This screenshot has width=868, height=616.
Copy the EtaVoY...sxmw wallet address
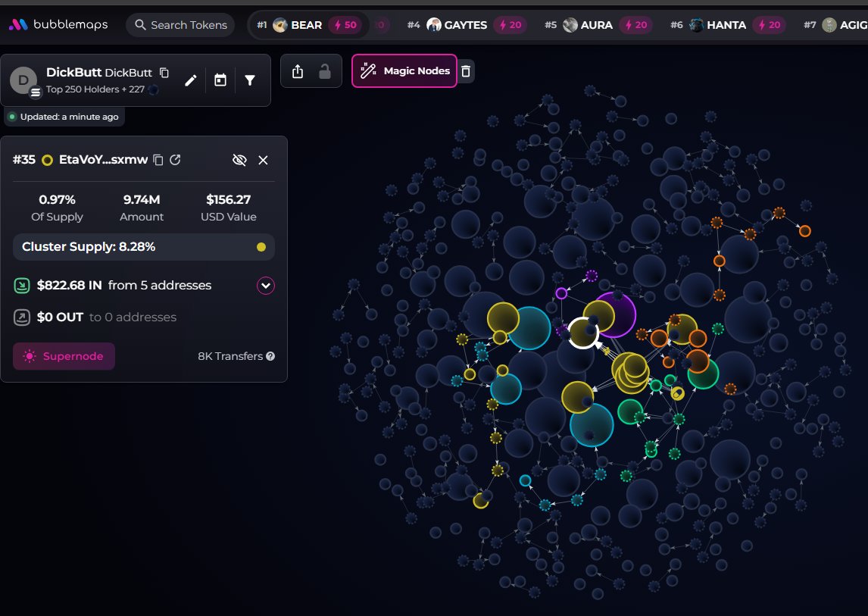[158, 160]
